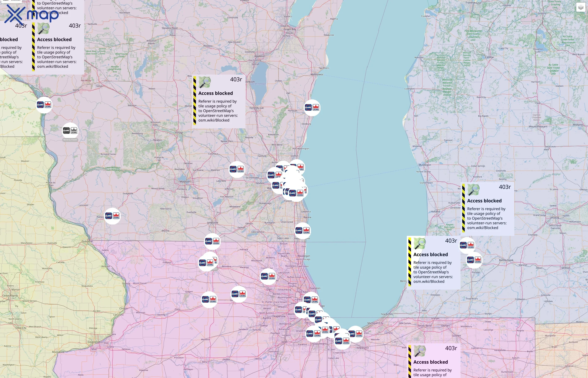Click the Clark Crown marker north of Dixon
This screenshot has width=588, height=378.
tap(209, 299)
